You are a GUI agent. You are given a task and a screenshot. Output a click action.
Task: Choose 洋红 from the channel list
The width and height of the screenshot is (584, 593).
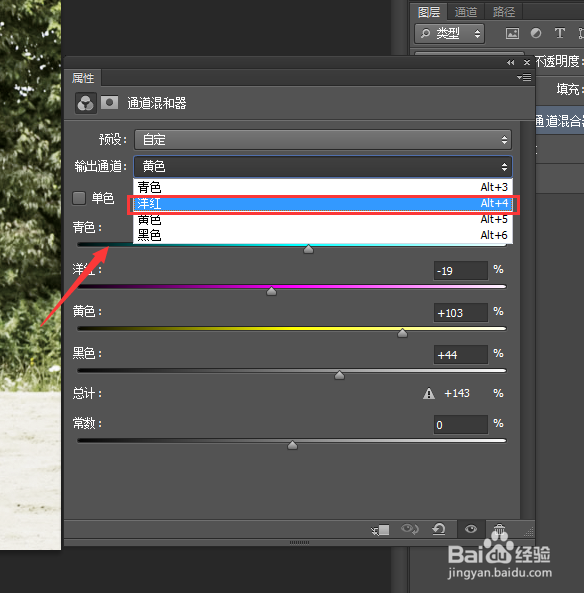(x=323, y=203)
